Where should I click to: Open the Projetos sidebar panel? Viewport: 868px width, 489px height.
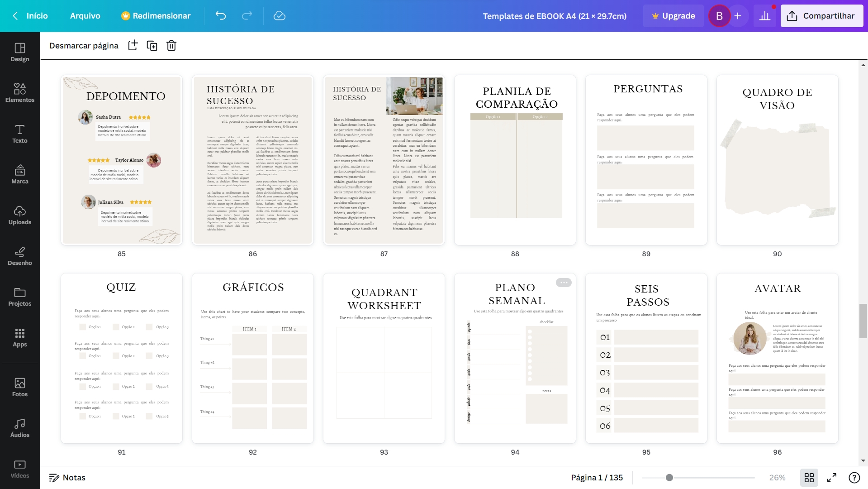20,297
